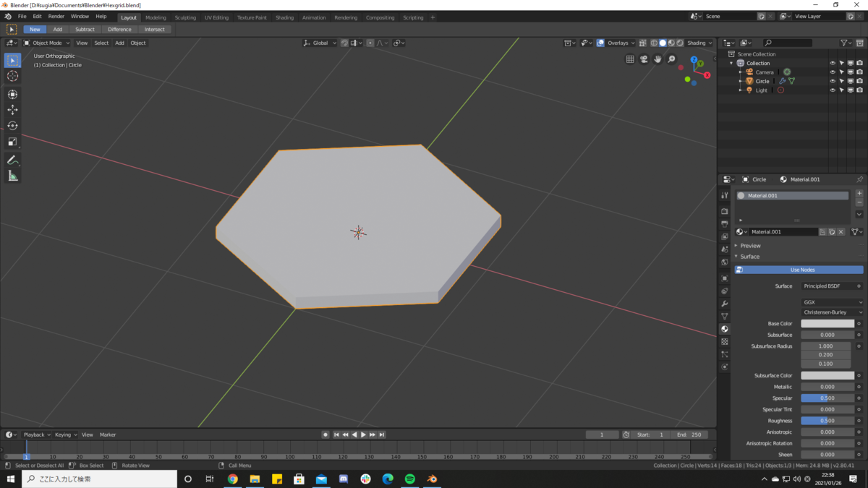Pin the properties editor context
Screen dimensions: 868x488
coord(859,179)
